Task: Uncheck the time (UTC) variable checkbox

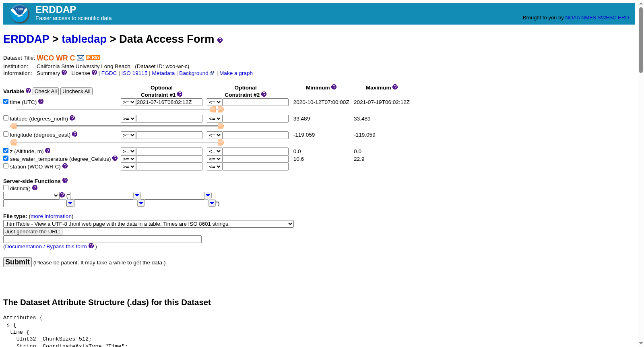Action: [x=6, y=102]
